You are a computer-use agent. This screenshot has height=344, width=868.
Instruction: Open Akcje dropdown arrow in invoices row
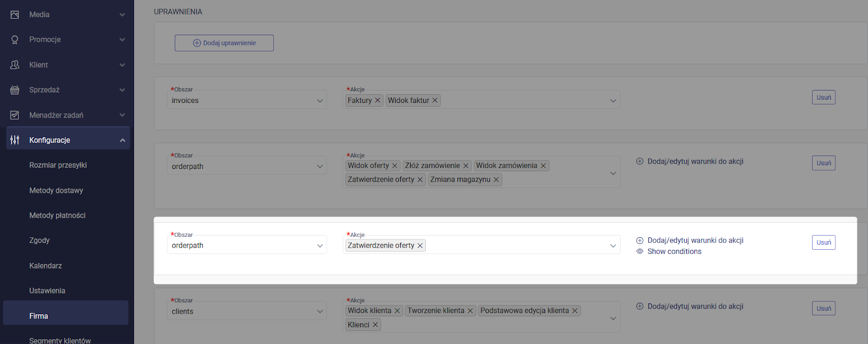point(613,101)
